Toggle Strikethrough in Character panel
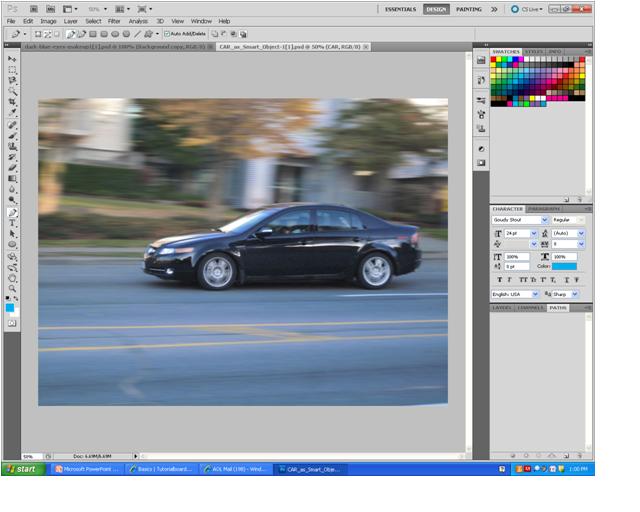The width and height of the screenshot is (640, 512). point(577,280)
